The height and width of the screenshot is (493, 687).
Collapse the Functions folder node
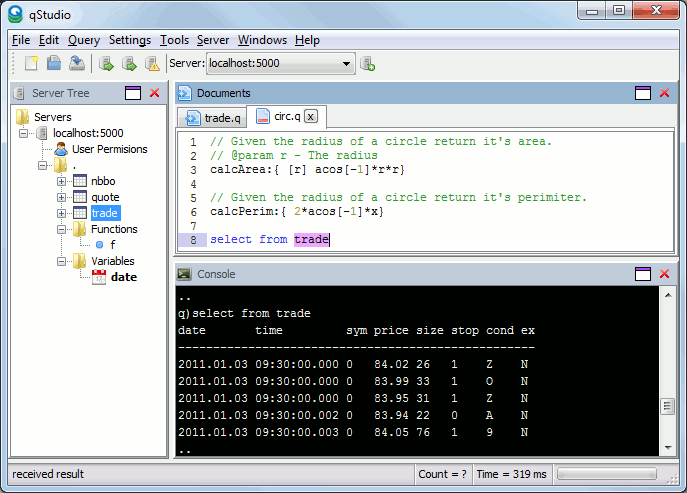(61, 229)
